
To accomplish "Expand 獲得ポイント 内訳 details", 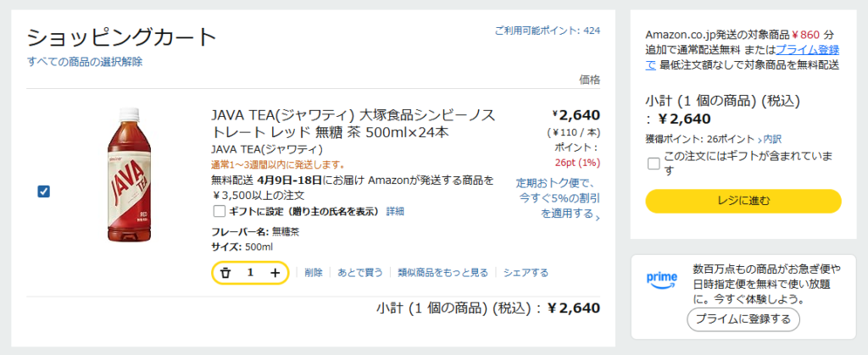I will point(771,139).
